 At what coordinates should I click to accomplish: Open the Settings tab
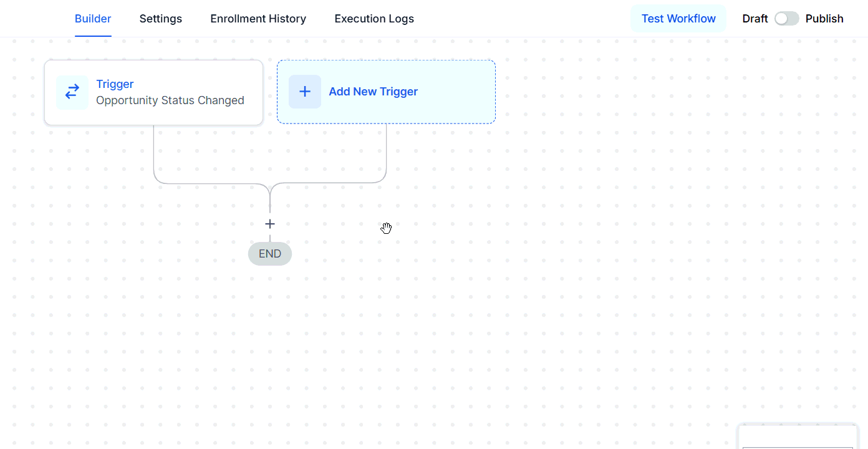(161, 19)
